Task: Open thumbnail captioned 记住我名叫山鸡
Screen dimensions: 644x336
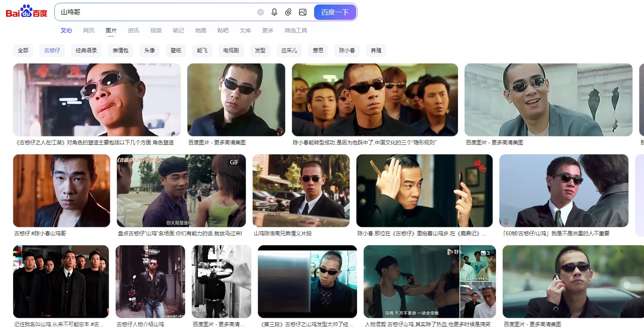Action: pos(61,282)
